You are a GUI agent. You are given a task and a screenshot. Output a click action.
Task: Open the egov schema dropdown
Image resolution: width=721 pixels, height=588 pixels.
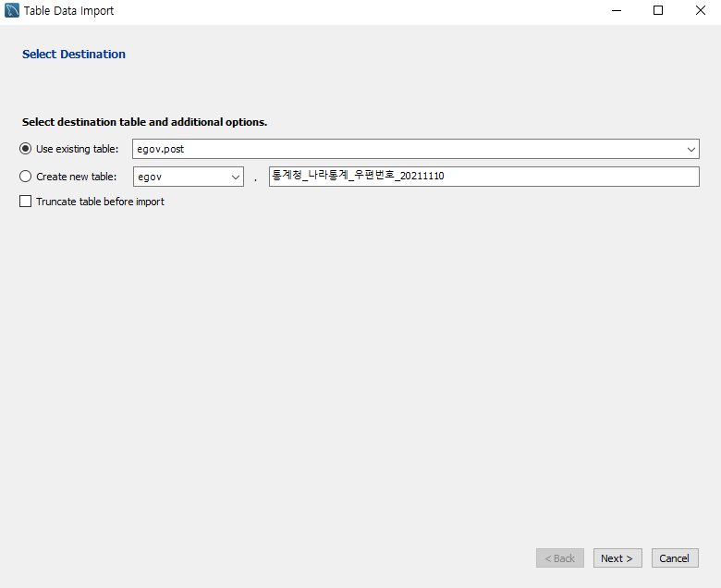pyautogui.click(x=189, y=177)
